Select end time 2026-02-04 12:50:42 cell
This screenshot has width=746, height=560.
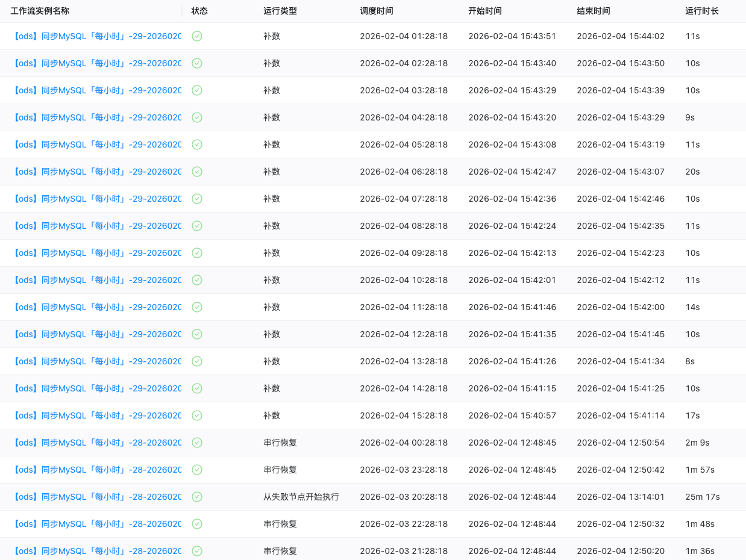click(621, 470)
